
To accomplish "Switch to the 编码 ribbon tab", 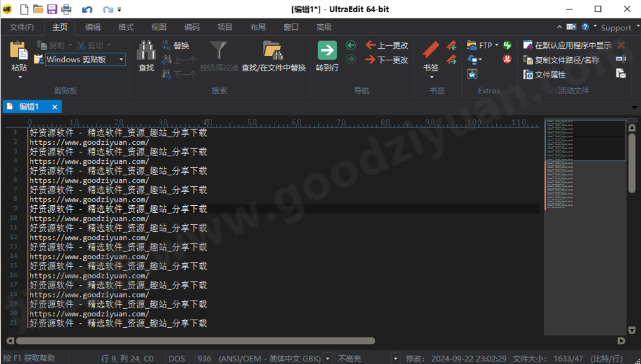I will pos(192,27).
